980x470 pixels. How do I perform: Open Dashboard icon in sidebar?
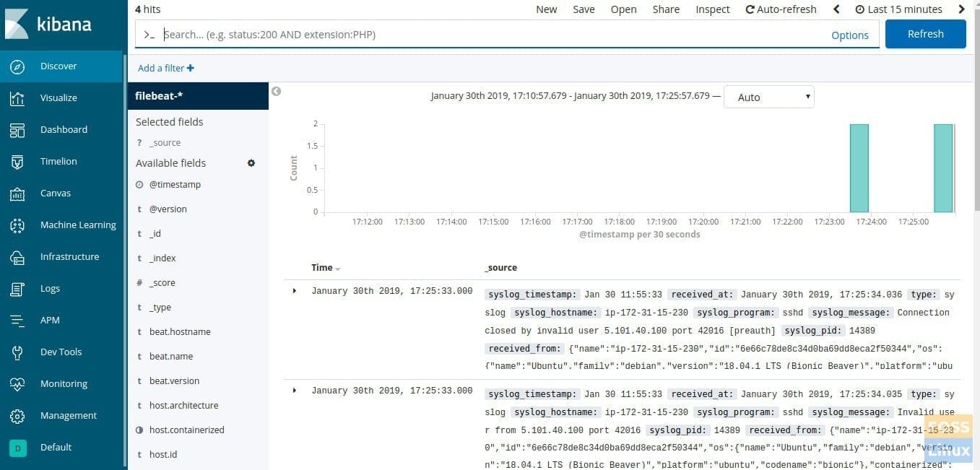(x=18, y=130)
